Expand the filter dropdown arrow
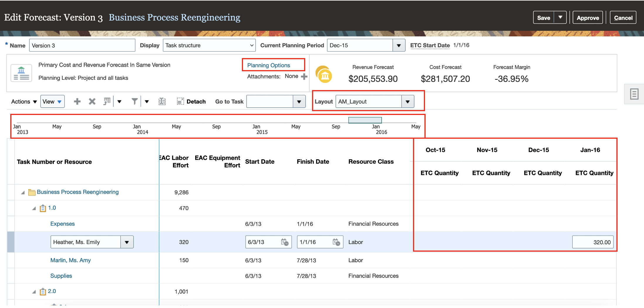644x308 pixels. [147, 102]
